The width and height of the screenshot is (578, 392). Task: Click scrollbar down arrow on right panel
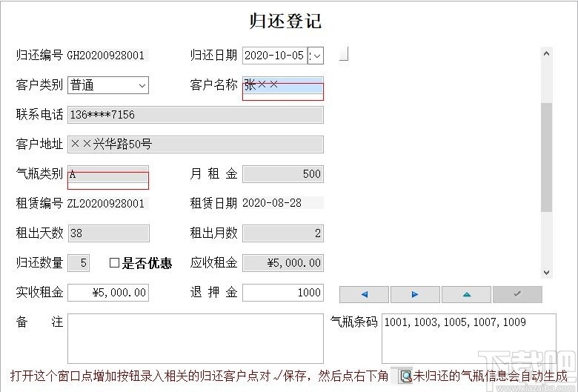(546, 273)
